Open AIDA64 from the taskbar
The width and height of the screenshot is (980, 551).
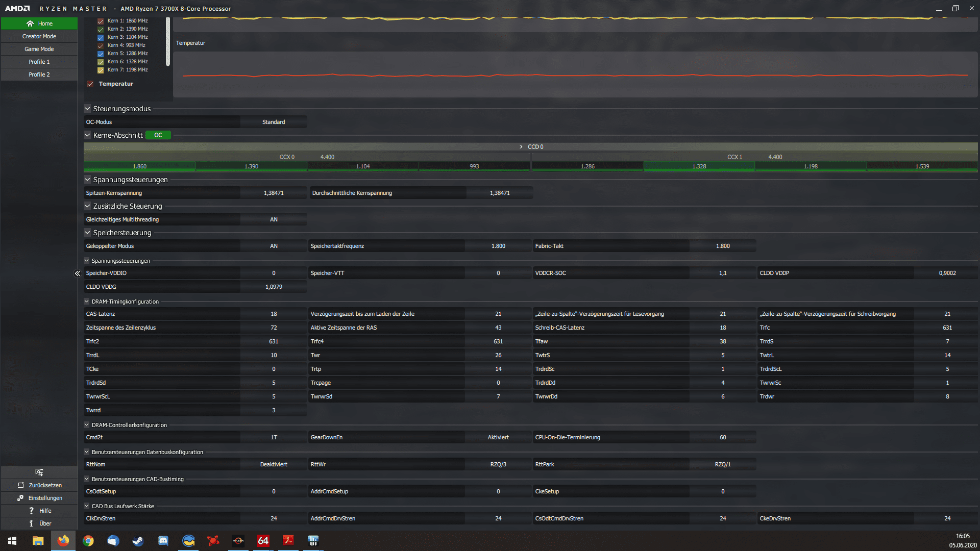pos(263,541)
